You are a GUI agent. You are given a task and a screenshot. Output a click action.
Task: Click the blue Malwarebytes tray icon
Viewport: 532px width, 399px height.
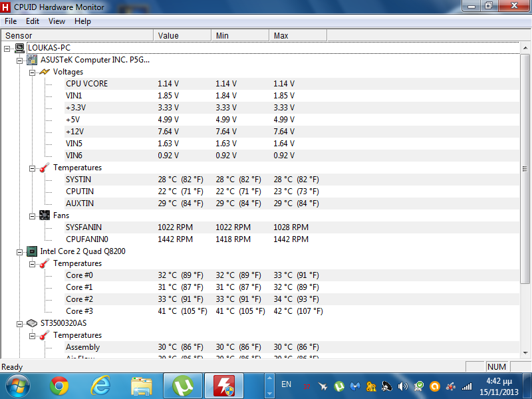click(355, 386)
